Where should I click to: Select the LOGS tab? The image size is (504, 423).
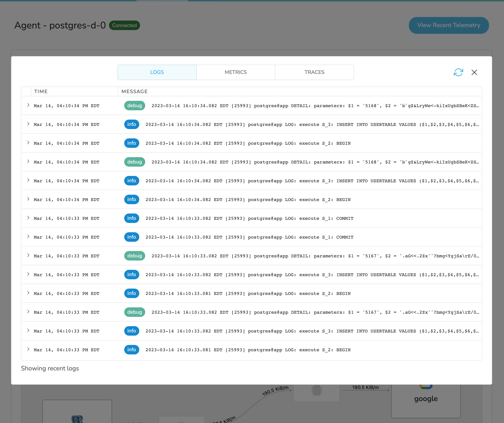[x=157, y=72]
